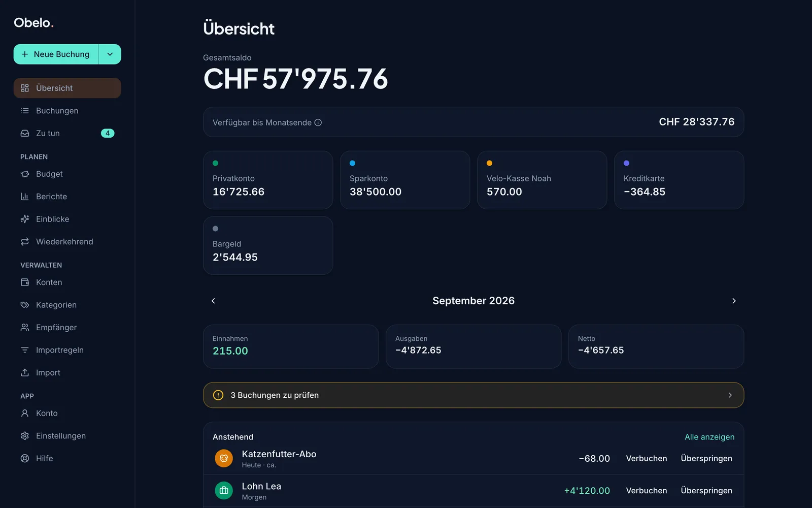Viewport: 812px width, 508px height.
Task: Click the Ausgaben −4'872.65 summary card
Action: [x=473, y=346]
